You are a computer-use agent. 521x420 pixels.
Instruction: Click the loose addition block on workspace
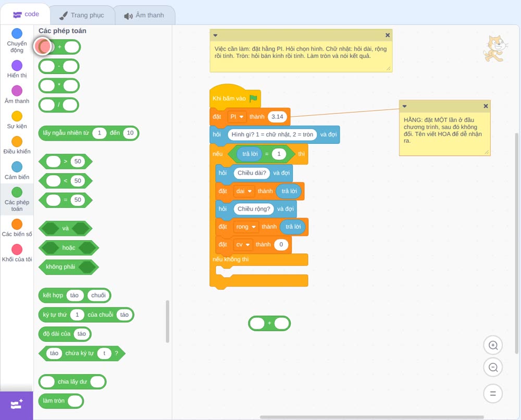tap(269, 323)
